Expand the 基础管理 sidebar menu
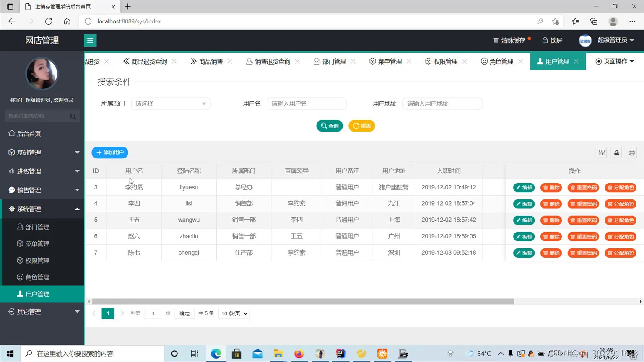 tap(42, 152)
